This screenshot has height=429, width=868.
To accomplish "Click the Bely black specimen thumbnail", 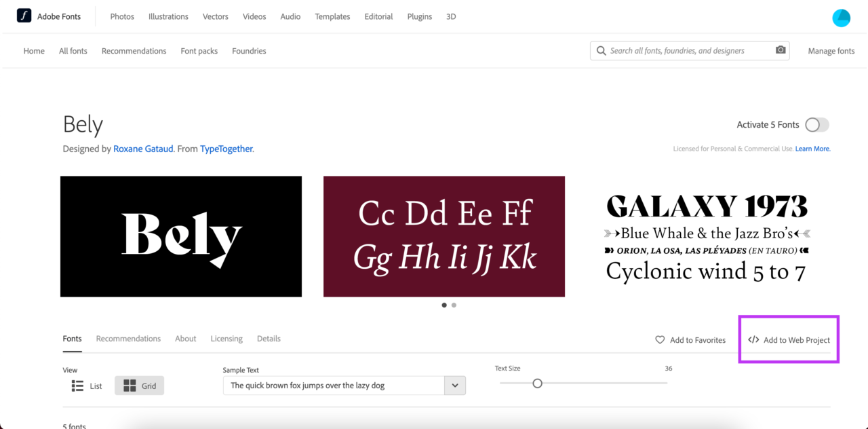I will pos(181,236).
